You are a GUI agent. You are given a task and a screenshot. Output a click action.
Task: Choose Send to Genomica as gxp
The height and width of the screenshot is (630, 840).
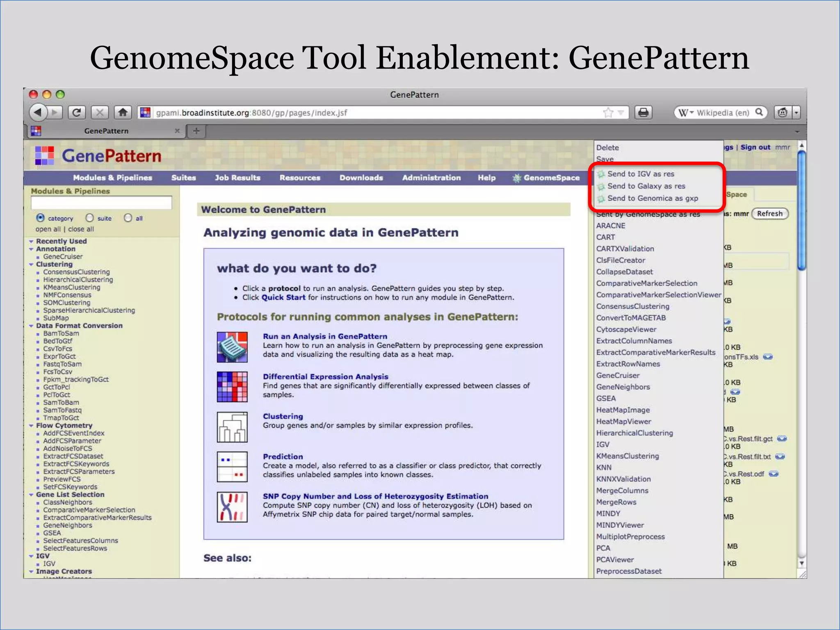pyautogui.click(x=653, y=198)
